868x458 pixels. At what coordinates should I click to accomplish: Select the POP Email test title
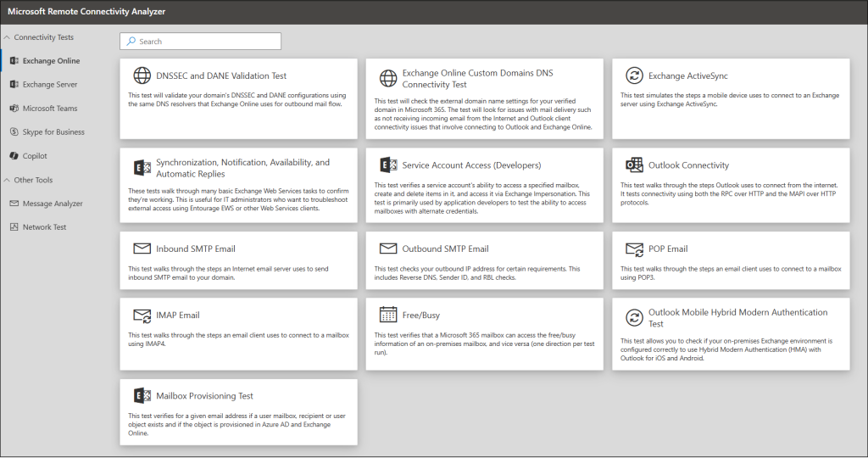click(668, 249)
